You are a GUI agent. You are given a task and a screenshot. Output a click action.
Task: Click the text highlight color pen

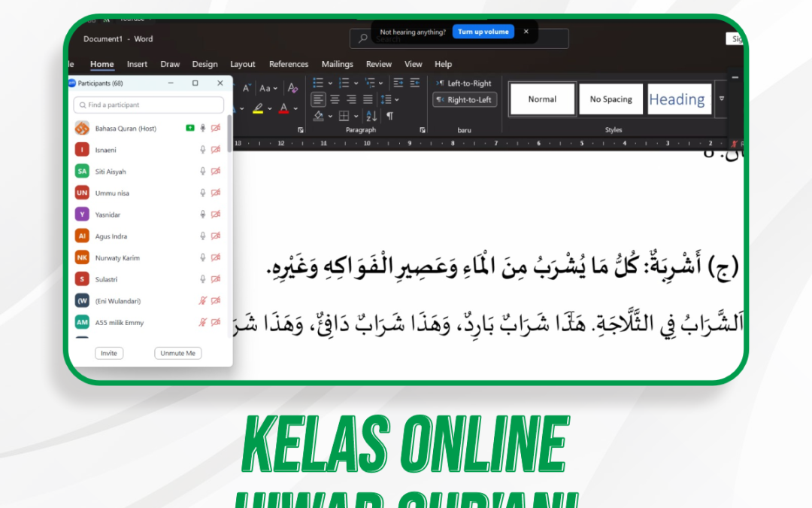click(258, 108)
